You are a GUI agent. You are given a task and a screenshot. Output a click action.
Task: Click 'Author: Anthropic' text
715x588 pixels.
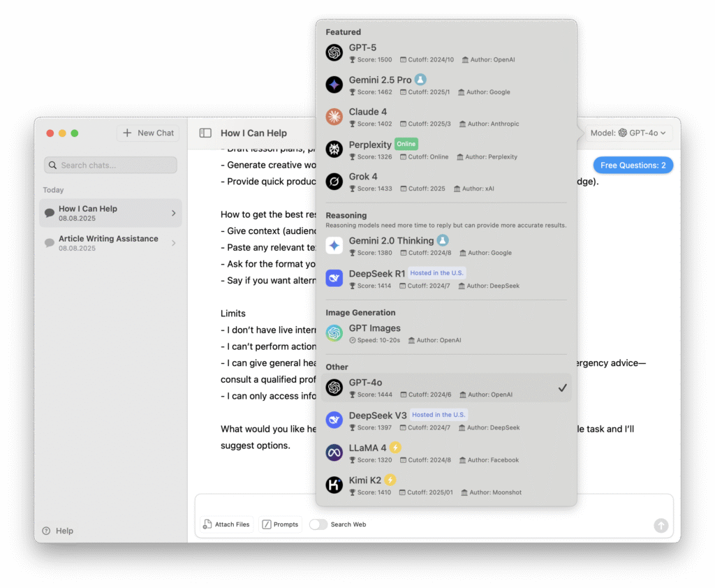pos(493,124)
